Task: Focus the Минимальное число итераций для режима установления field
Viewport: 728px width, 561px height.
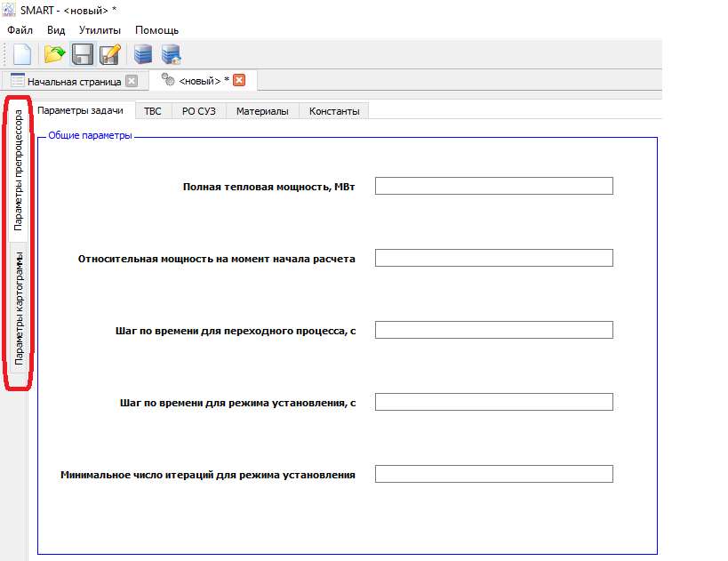Action: [x=494, y=474]
